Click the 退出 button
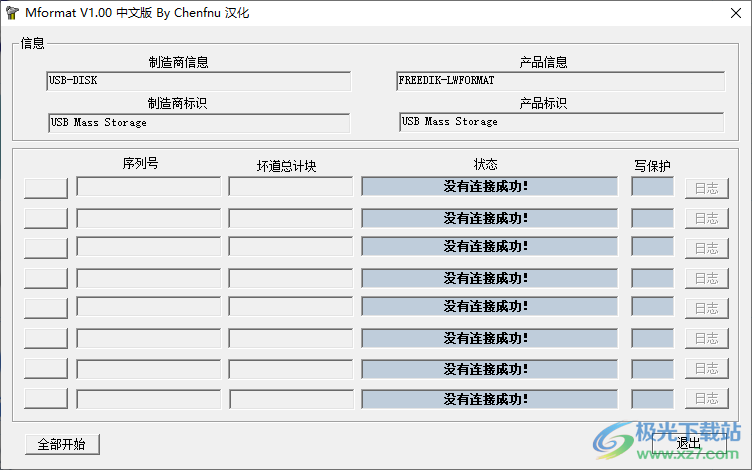The height and width of the screenshot is (470, 752). pyautogui.click(x=689, y=444)
